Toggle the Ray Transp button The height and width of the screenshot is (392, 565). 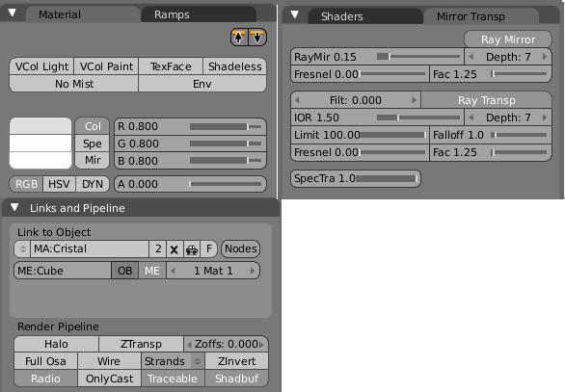[487, 100]
